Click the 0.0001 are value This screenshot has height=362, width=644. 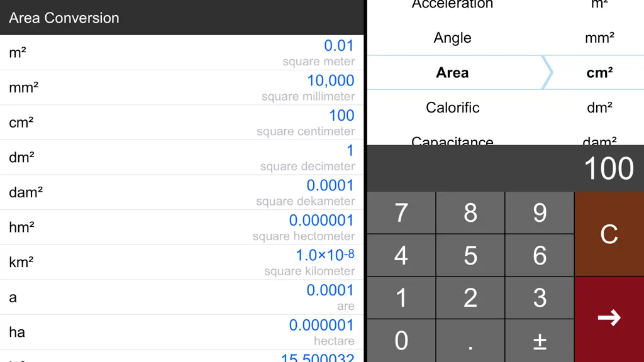click(x=330, y=290)
